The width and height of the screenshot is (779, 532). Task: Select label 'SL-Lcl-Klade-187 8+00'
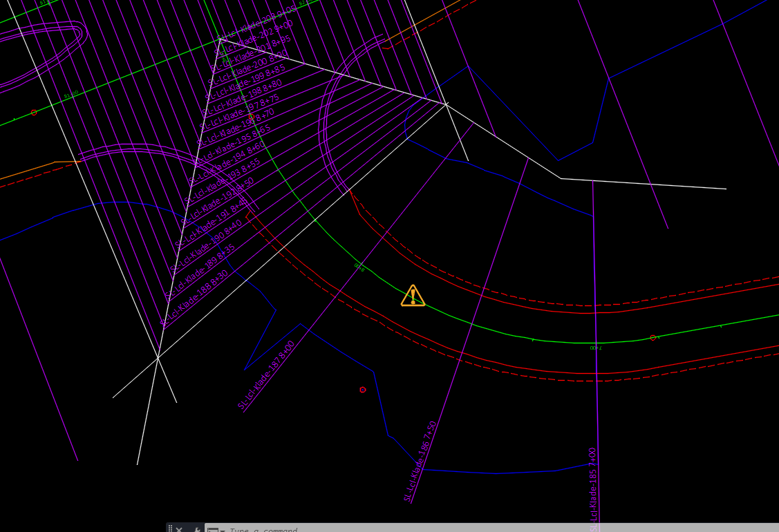pyautogui.click(x=266, y=375)
